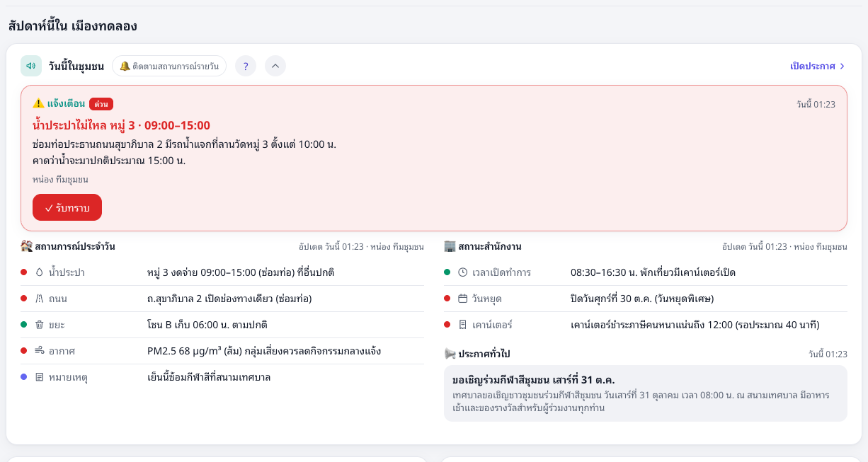
Task: Click the trash bin icon for ขยะ
Action: pyautogui.click(x=40, y=325)
